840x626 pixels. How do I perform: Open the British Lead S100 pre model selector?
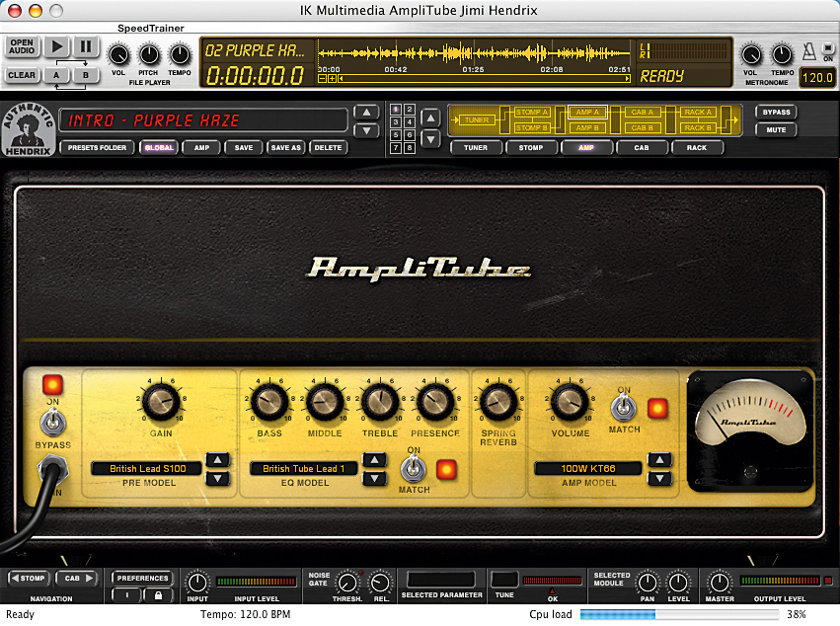pyautogui.click(x=147, y=468)
